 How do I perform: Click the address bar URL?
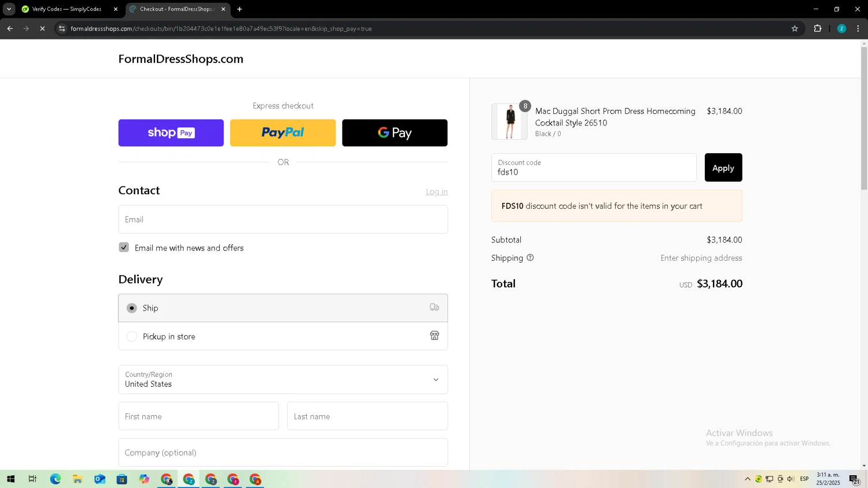pyautogui.click(x=221, y=28)
